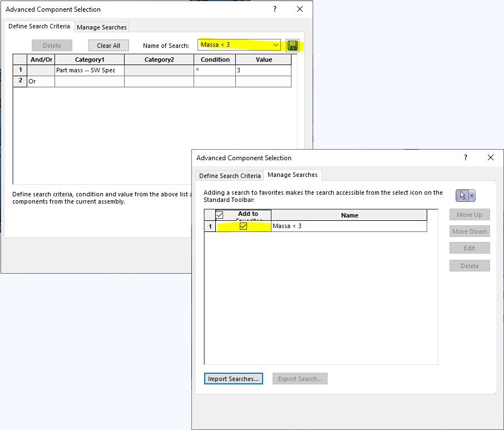Click the help question mark in back dialog
Viewport: 504px width, 430px height.
(275, 9)
